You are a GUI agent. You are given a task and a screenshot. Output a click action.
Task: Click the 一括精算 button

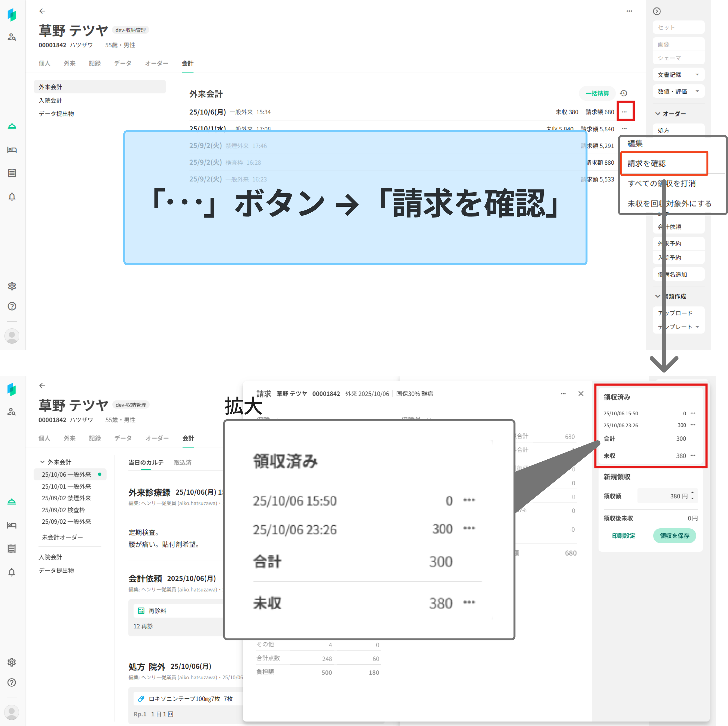pos(597,93)
